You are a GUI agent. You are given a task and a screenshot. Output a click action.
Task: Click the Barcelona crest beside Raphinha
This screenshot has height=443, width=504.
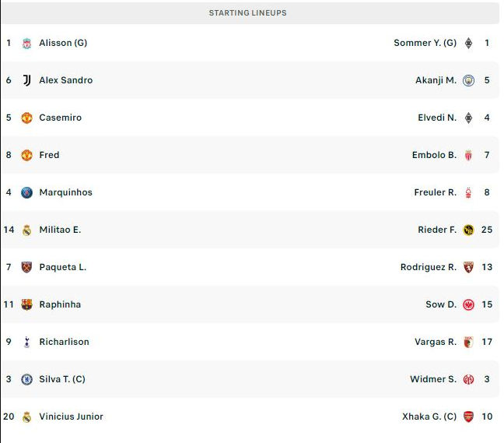(26, 304)
